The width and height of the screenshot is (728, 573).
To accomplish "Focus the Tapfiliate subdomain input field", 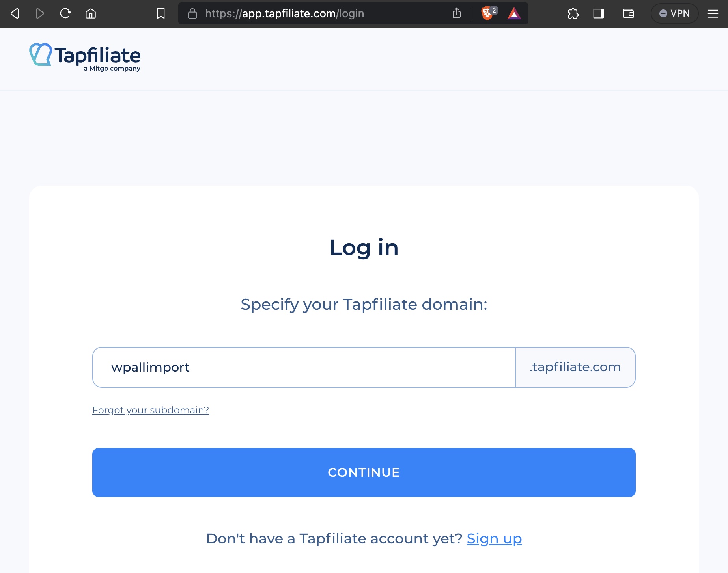I will click(304, 367).
